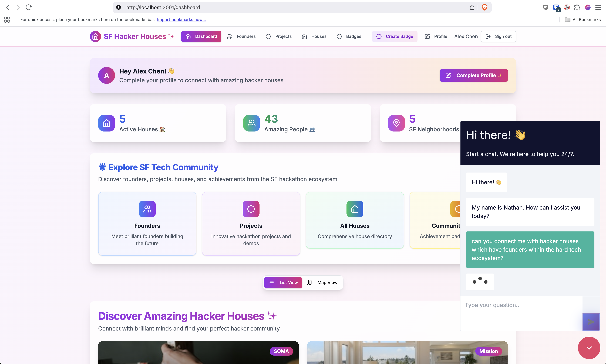Click the SF Hacker Houses logo icon
Screen dimensions: 606x364
pyautogui.click(x=95, y=36)
